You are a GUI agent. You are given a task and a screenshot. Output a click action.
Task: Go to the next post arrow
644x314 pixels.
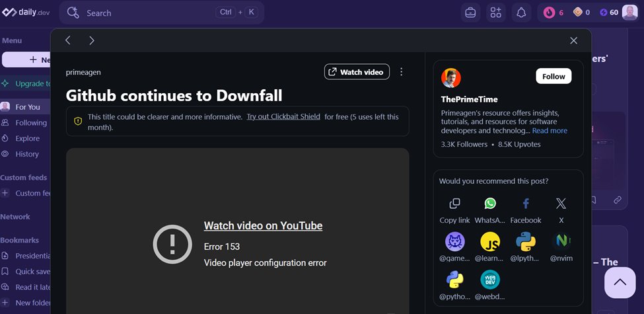tap(92, 40)
